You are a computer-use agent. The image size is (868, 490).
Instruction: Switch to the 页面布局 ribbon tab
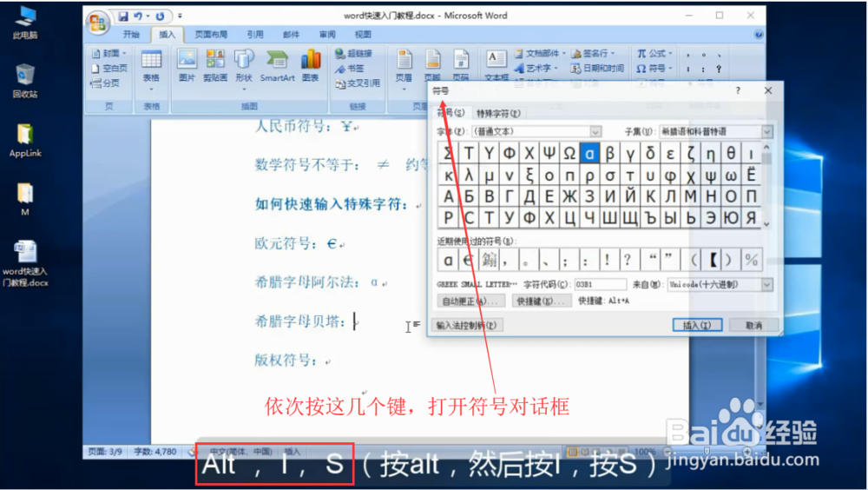(x=211, y=35)
